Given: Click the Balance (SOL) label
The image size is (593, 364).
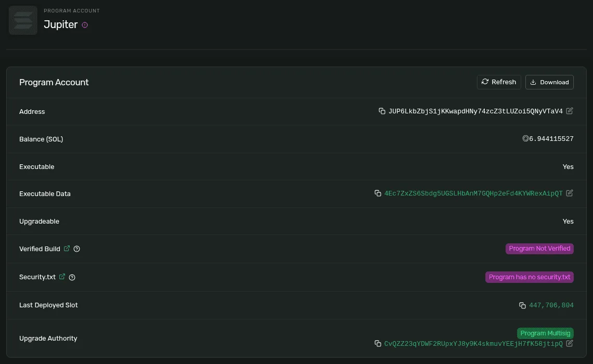Looking at the screenshot, I should [41, 139].
